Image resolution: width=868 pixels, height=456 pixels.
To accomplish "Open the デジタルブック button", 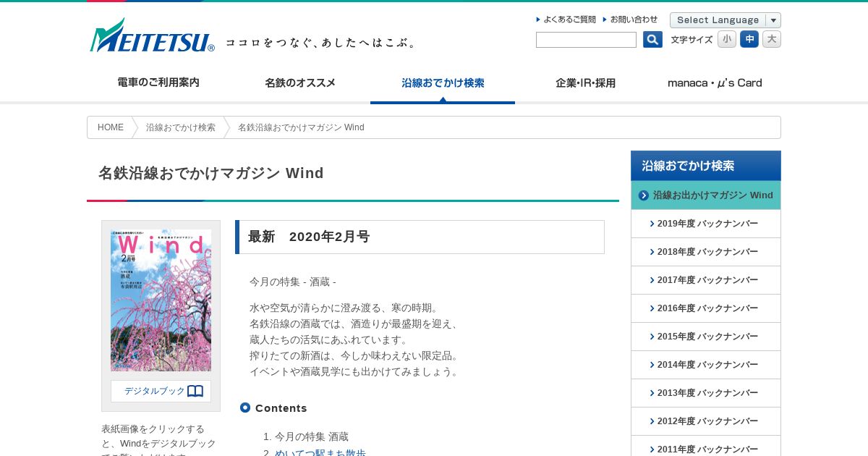I will tap(161, 391).
